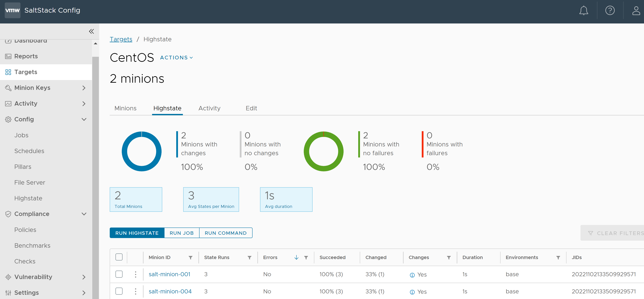Click the Activity sidebar icon

8,103
